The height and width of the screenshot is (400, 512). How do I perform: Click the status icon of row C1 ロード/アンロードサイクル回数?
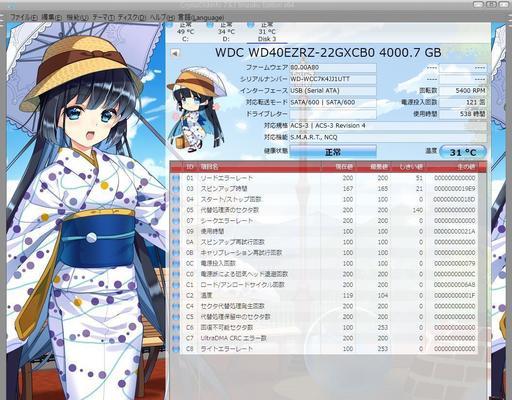(176, 285)
